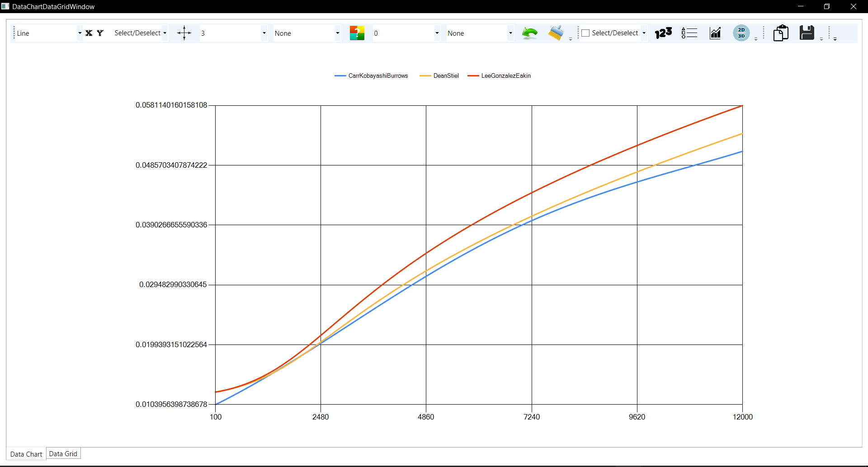
Task: Switch view with the 2D/3D icon
Action: pos(741,33)
